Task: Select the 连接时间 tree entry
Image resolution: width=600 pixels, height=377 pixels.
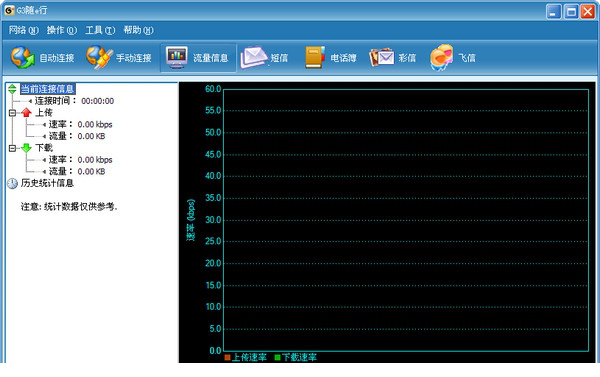Action: 75,101
